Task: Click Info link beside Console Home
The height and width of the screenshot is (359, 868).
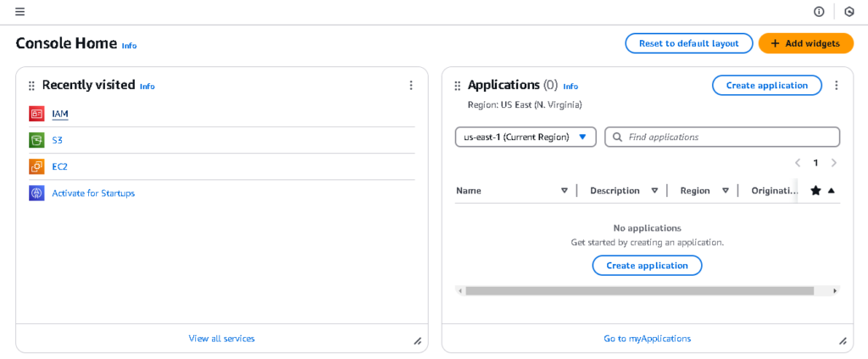Action: pyautogui.click(x=129, y=46)
